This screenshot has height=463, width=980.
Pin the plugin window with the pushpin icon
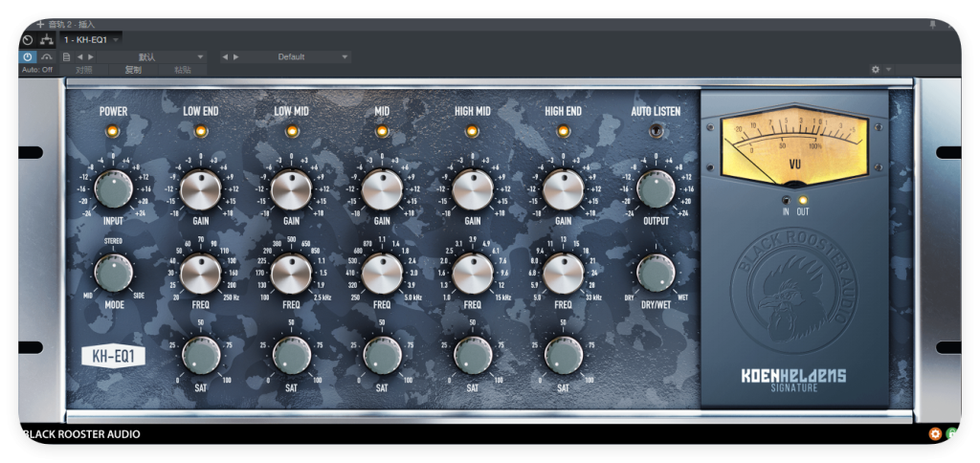(x=933, y=24)
